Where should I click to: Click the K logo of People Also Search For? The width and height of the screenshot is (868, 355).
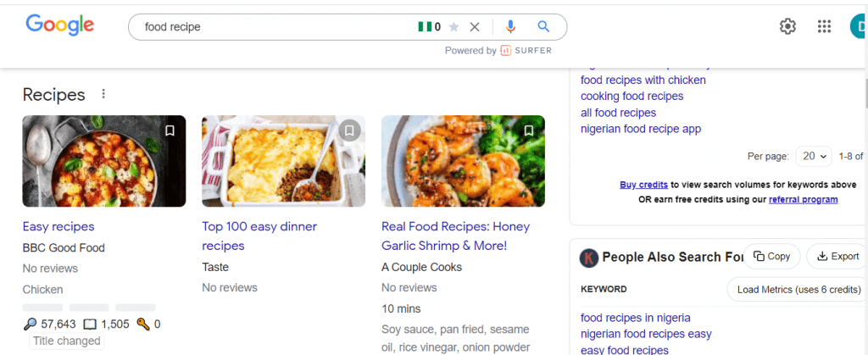pyautogui.click(x=589, y=258)
